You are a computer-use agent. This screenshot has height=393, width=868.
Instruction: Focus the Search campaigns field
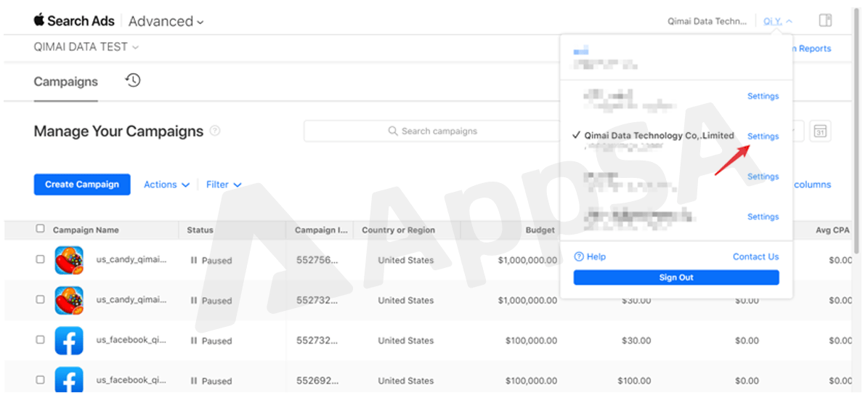click(x=431, y=131)
